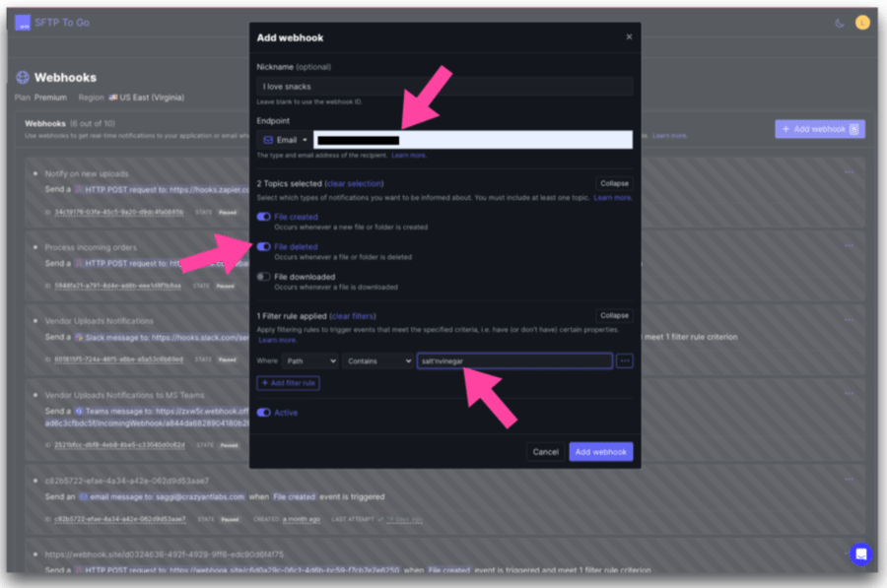The width and height of the screenshot is (887, 588).
Task: Click the SFTP To Go logo icon
Action: click(23, 22)
